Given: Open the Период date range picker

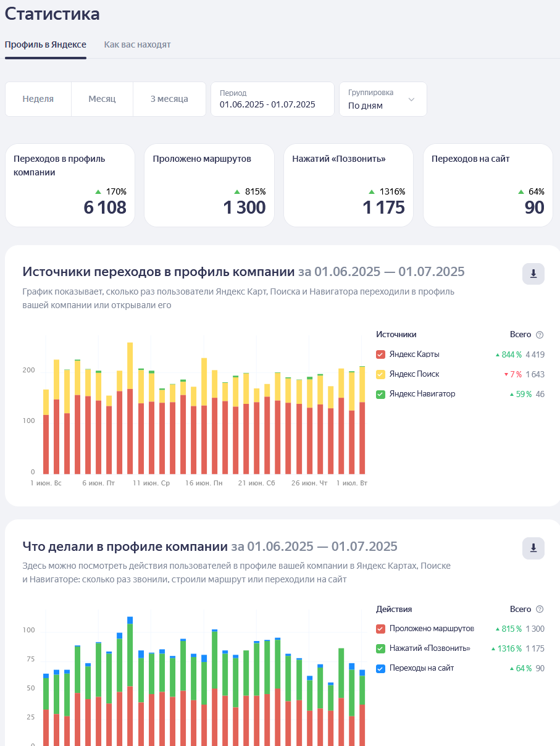Looking at the screenshot, I should [x=272, y=99].
